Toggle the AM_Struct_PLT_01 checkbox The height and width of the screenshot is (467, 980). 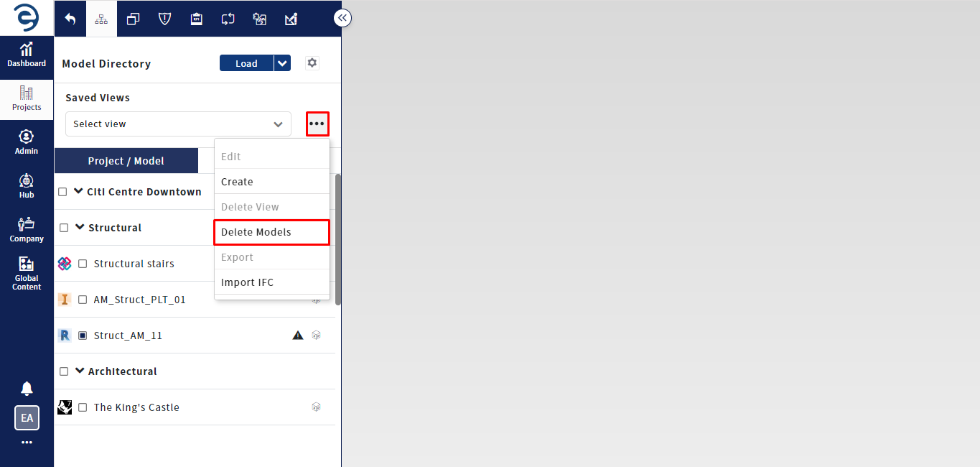(x=83, y=300)
